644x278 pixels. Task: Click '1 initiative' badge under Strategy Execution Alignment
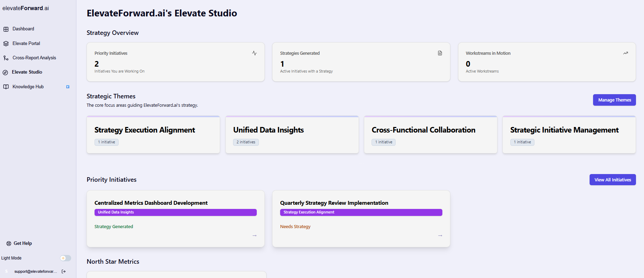(x=106, y=142)
